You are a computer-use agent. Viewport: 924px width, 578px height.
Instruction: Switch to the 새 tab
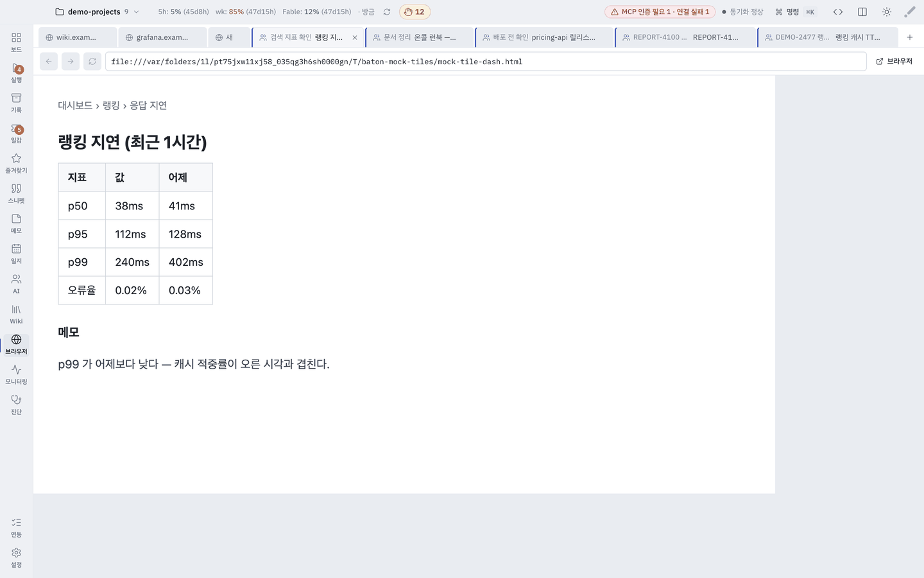(229, 37)
